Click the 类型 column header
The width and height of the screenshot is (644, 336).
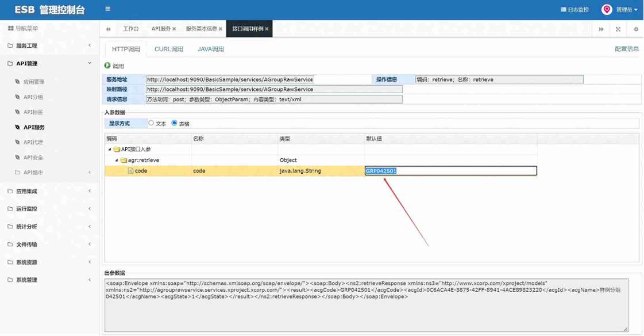pos(321,139)
